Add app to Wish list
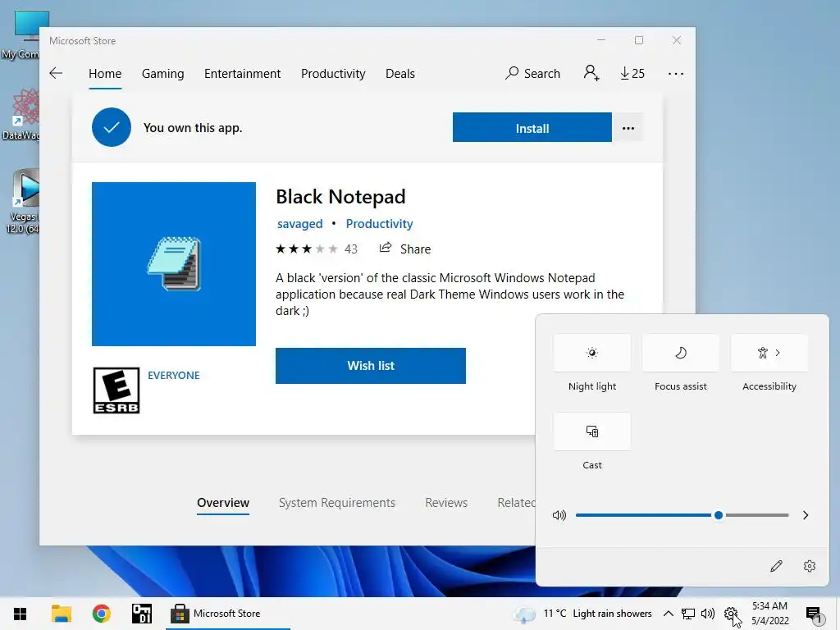840x630 pixels. (371, 366)
